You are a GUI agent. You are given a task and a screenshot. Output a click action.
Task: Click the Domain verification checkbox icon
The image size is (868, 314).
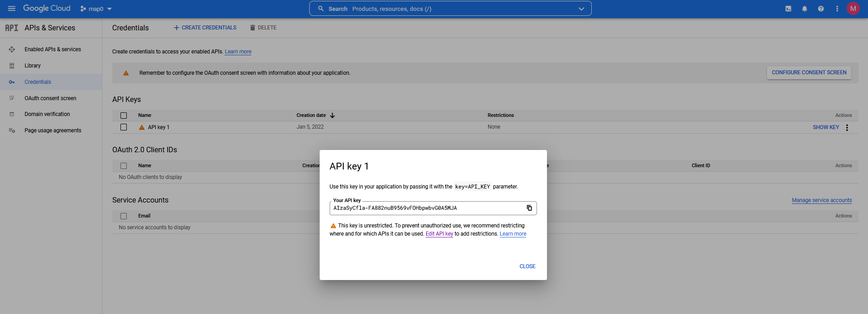12,114
